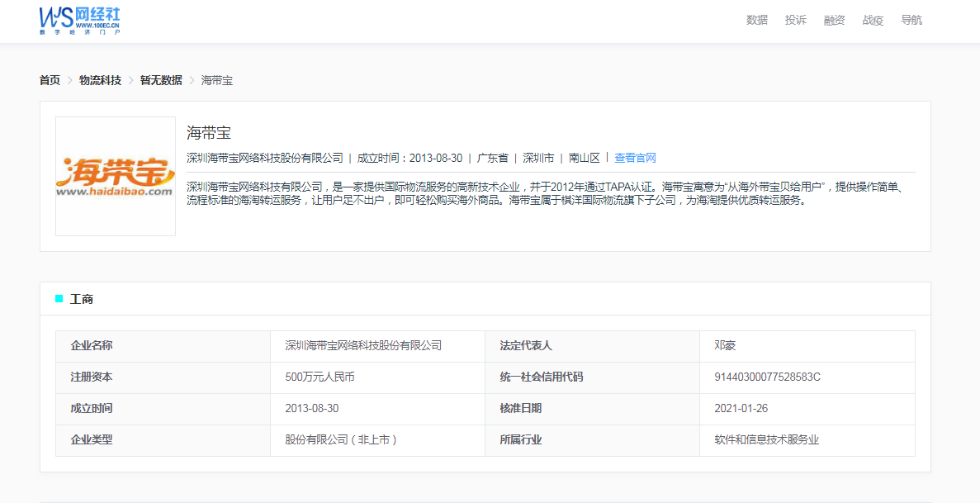Click the 法定代表人 label cell
Screen dimensions: 980x503
(x=592, y=346)
